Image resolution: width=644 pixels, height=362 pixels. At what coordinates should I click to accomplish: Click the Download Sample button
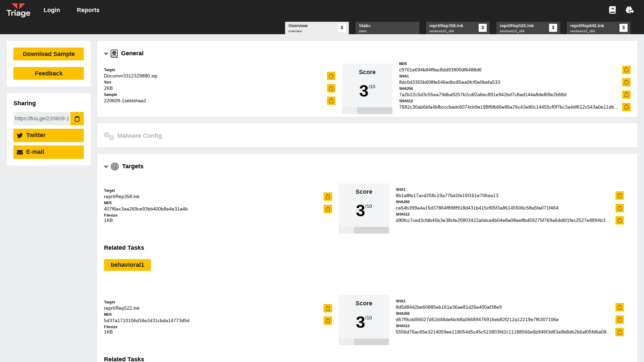tap(48, 54)
